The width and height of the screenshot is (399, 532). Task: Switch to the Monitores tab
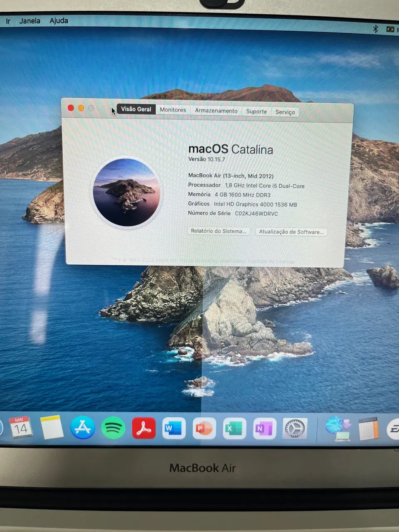tap(173, 110)
